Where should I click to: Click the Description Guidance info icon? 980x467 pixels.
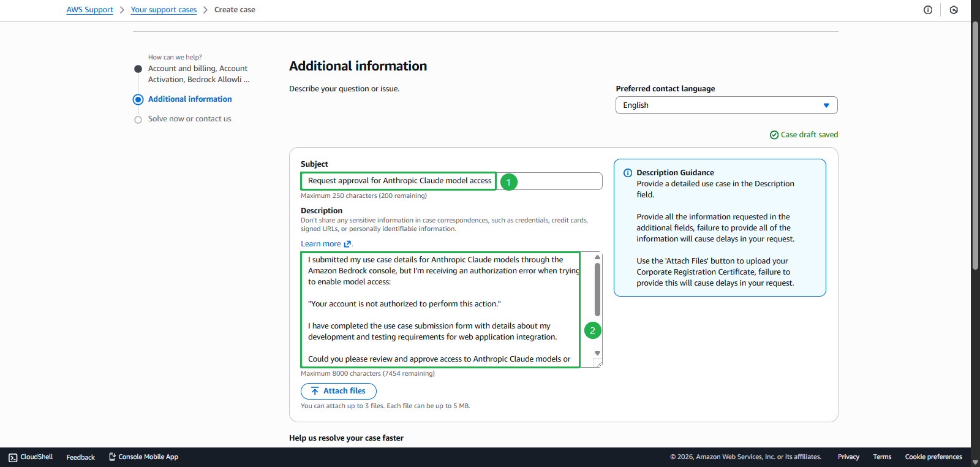click(627, 173)
